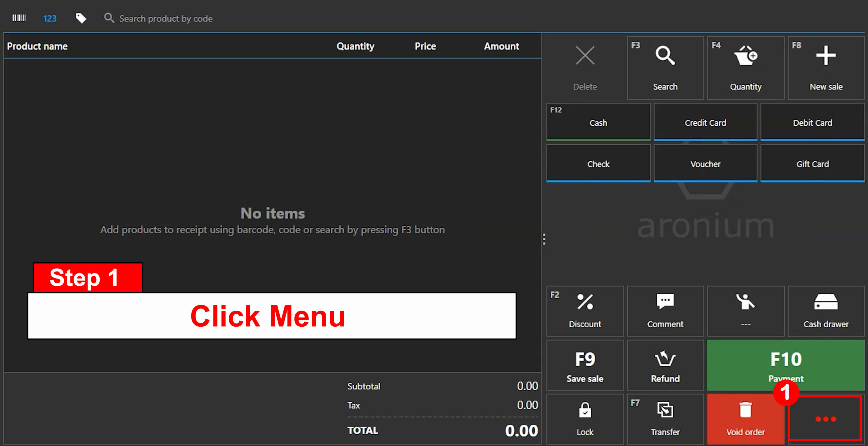Click the price tag icon
Screen dimensions: 868x446
pyautogui.click(x=81, y=18)
